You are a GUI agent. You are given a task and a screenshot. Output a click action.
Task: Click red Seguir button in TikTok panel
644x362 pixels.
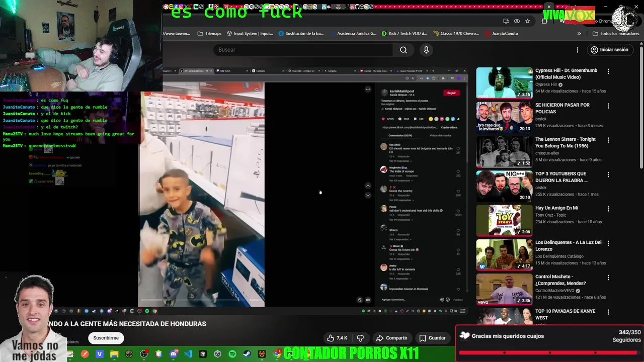451,93
